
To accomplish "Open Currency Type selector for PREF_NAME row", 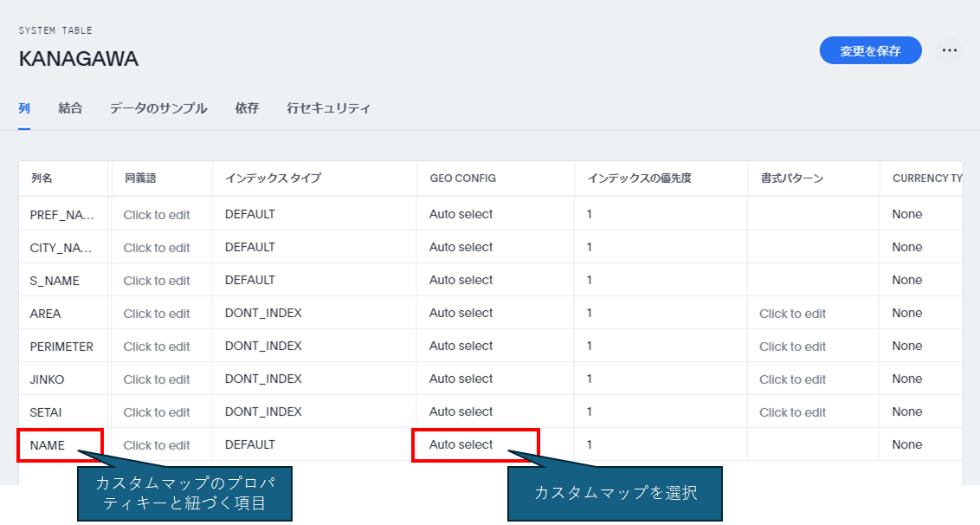I will 907,214.
